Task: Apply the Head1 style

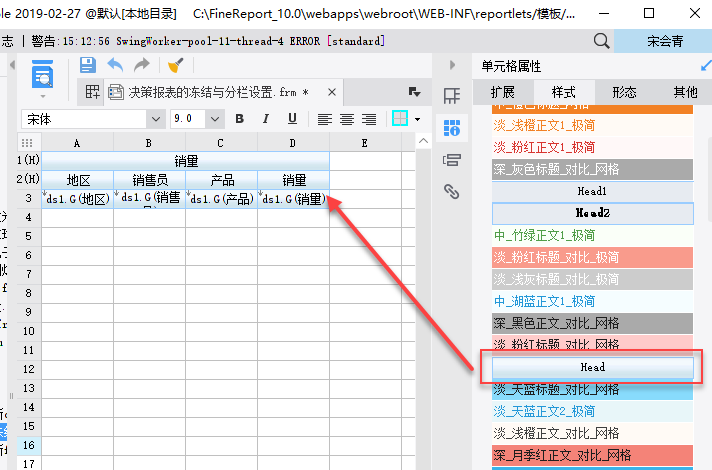Action: click(592, 191)
